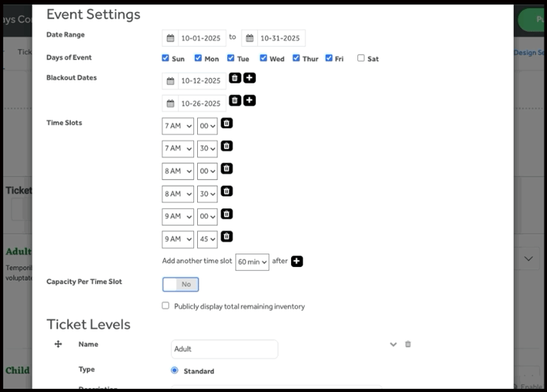Delete the 10-12-2025 blackout date
Screen dimensions: 547x392
pos(235,78)
